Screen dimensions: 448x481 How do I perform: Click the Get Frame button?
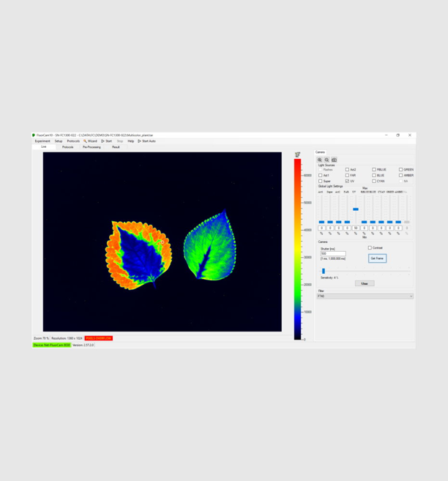(377, 258)
